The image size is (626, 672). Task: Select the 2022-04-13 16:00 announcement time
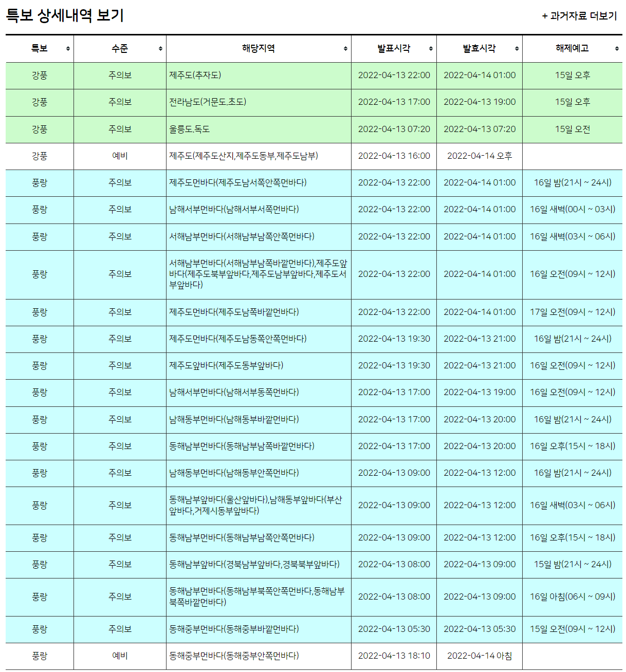394,156
